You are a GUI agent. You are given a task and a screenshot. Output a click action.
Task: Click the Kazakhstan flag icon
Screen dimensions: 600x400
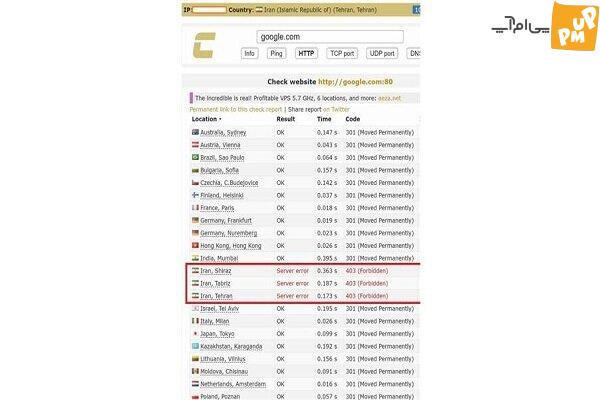coord(196,346)
